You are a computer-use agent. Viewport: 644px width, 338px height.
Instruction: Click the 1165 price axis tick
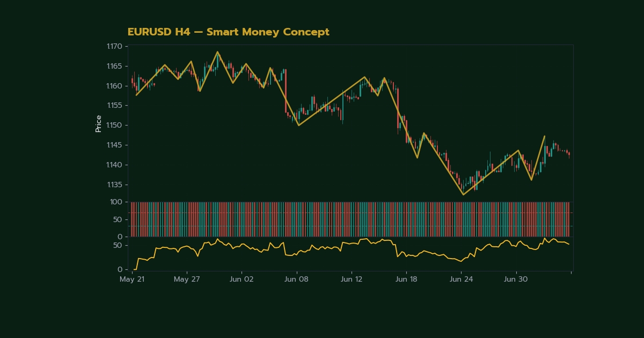(x=114, y=66)
